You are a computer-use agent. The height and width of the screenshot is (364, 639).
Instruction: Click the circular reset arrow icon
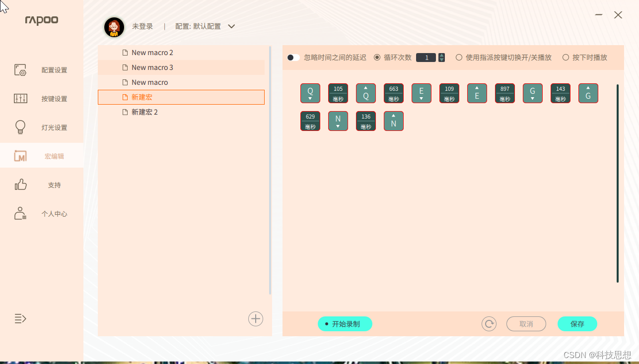click(x=489, y=324)
